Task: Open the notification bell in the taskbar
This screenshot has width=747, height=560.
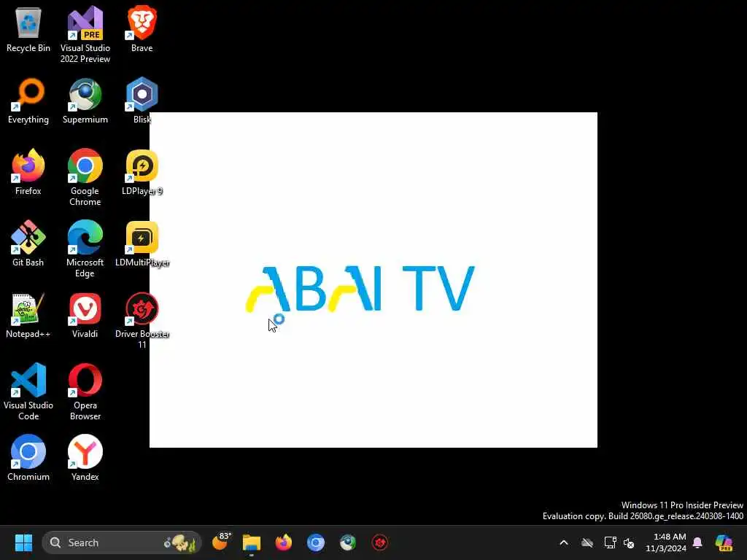Action: point(697,542)
